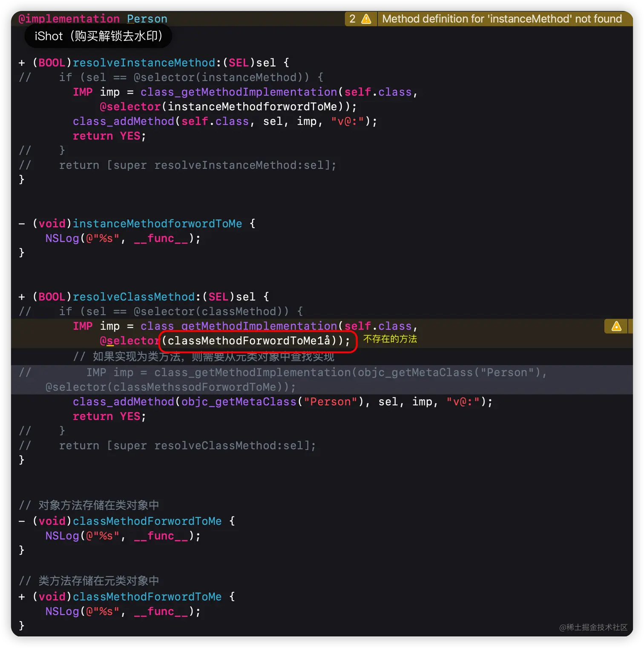Screen dimensions: 644x648
Task: Click the instanceMethodforwordToMe method declaration
Action: (x=157, y=223)
